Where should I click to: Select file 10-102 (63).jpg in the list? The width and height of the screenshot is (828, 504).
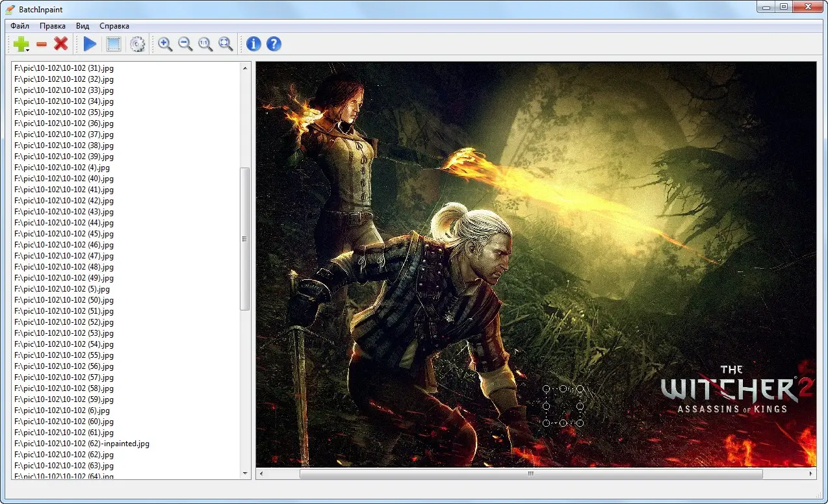tap(64, 466)
